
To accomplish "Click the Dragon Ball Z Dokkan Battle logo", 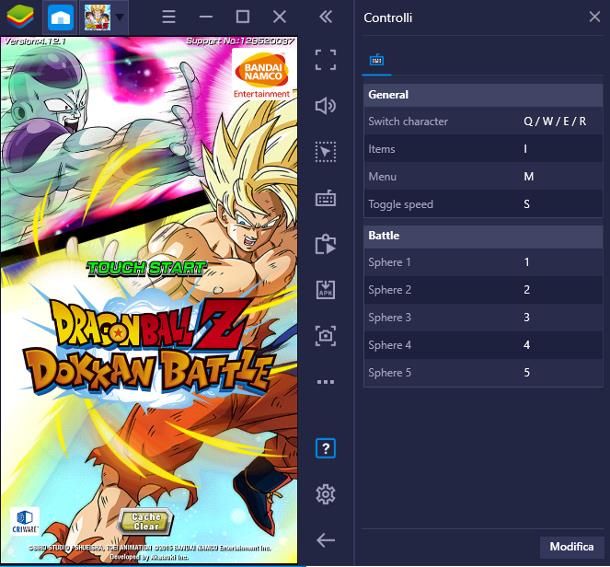I will coord(152,346).
